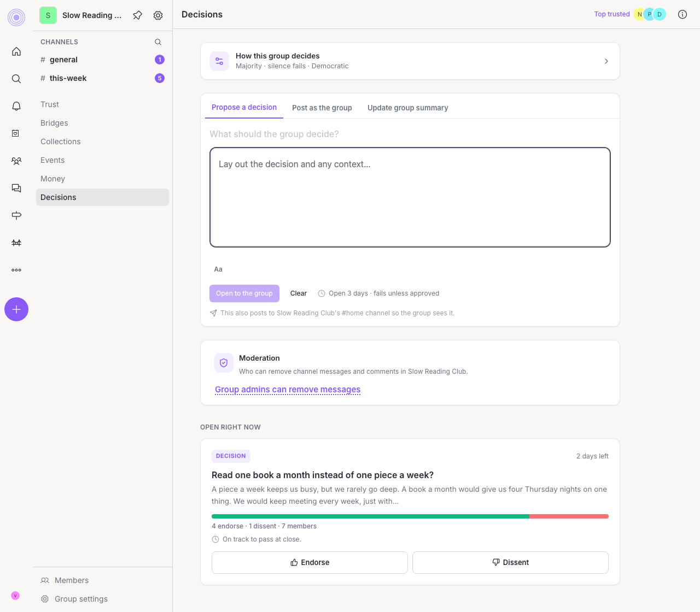Open the info icon at top right
Screen dimensions: 700x612
682,14
